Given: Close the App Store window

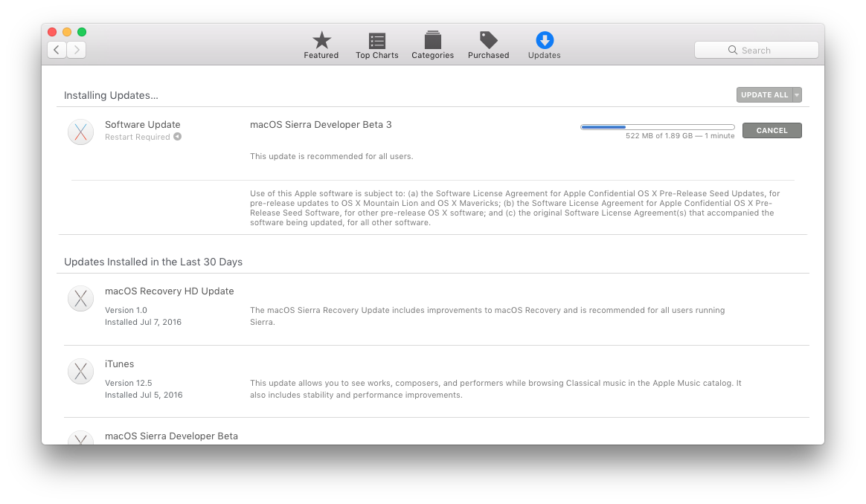Looking at the screenshot, I should [53, 32].
